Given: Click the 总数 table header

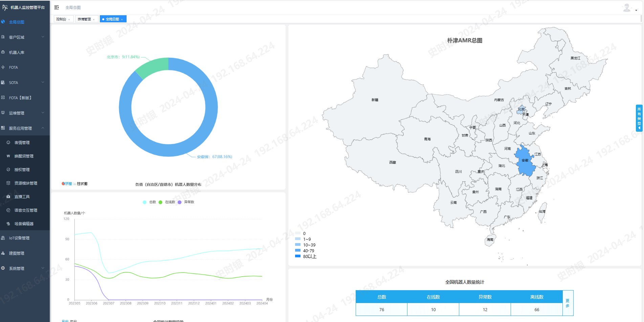Looking at the screenshot, I should (x=382, y=297).
